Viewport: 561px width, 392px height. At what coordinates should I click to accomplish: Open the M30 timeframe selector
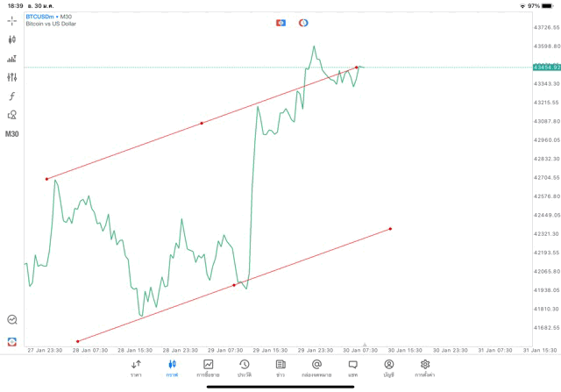[x=12, y=134]
